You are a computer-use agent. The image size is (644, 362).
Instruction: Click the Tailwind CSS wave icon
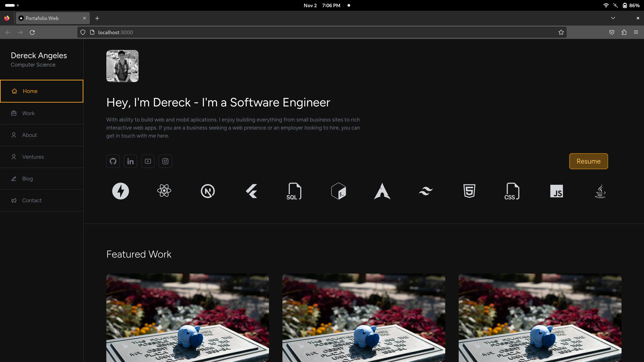tap(425, 191)
